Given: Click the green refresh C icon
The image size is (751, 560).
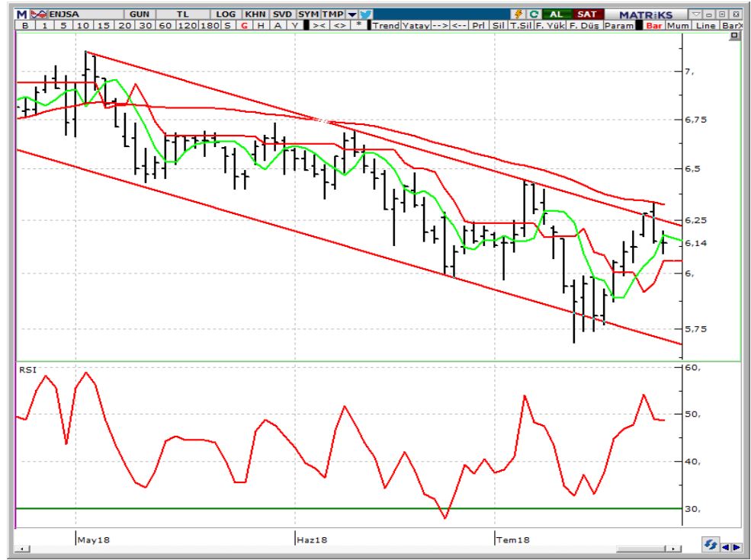Looking at the screenshot, I should (534, 14).
